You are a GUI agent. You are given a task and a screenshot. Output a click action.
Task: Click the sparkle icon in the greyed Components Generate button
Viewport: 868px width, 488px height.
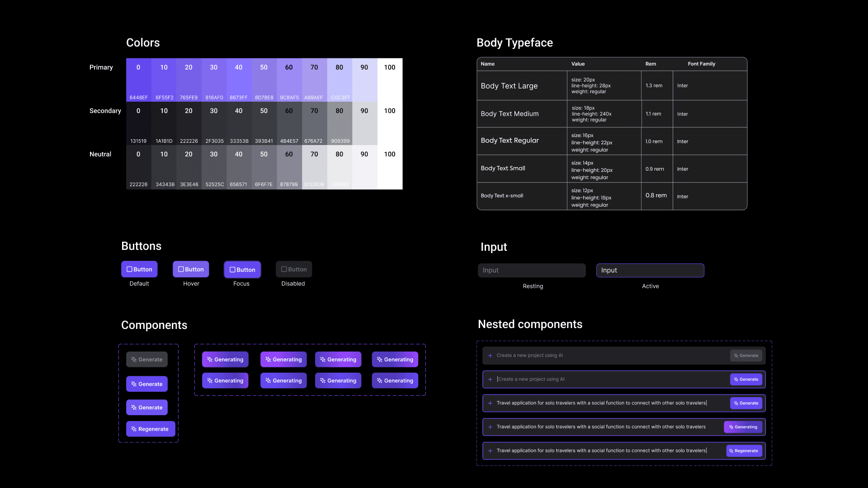tap(134, 360)
